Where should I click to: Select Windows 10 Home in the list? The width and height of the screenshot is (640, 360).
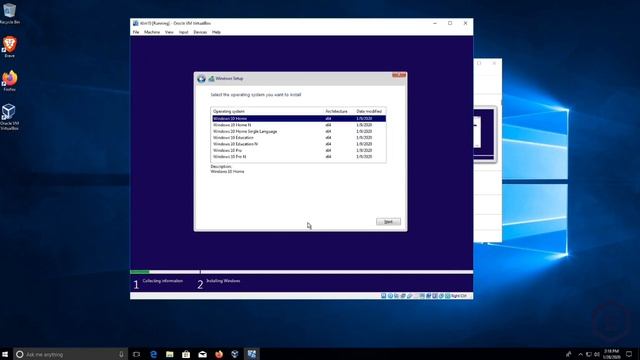[x=299, y=118]
